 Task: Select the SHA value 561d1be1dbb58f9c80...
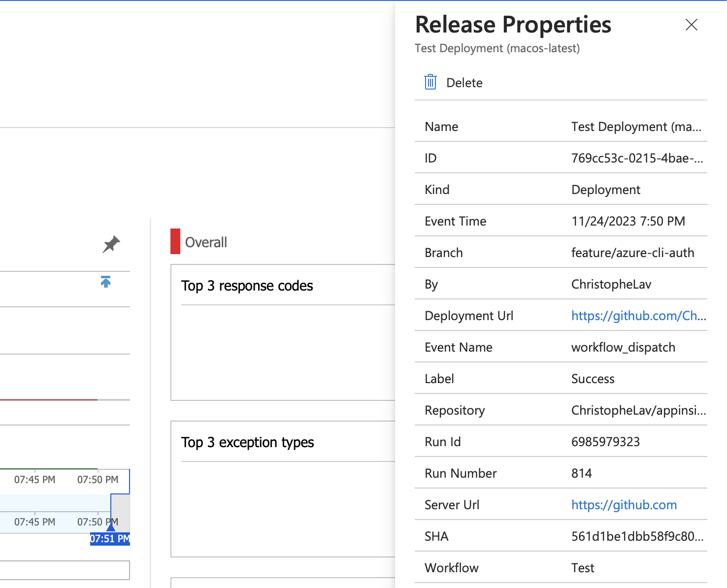[637, 536]
